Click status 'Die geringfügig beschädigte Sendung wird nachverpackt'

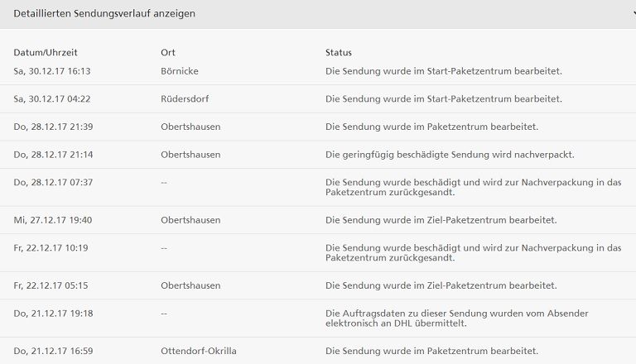coord(450,155)
